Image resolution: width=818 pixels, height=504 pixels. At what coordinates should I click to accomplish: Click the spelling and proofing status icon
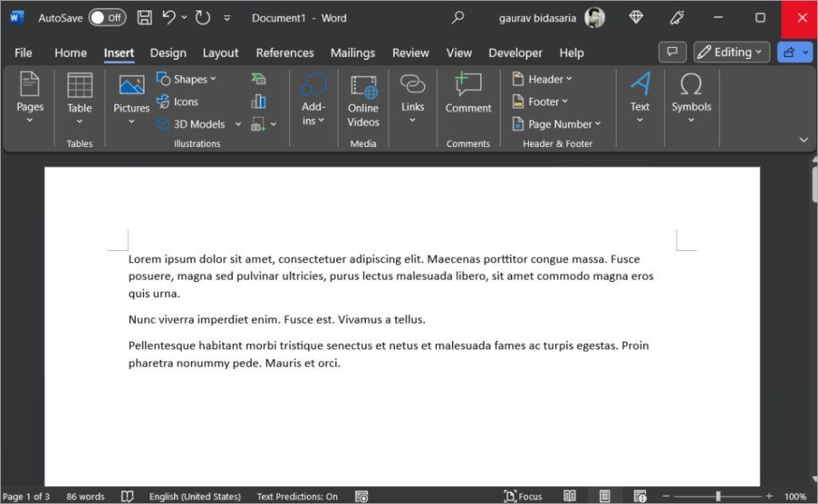[127, 496]
